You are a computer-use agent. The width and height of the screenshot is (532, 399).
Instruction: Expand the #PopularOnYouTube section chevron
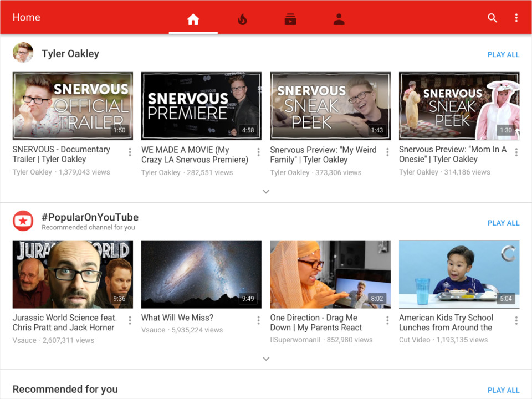(x=266, y=359)
